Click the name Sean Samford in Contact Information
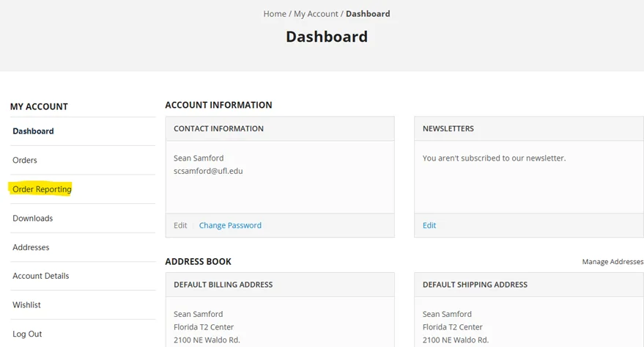This screenshot has width=644, height=347. pos(199,158)
